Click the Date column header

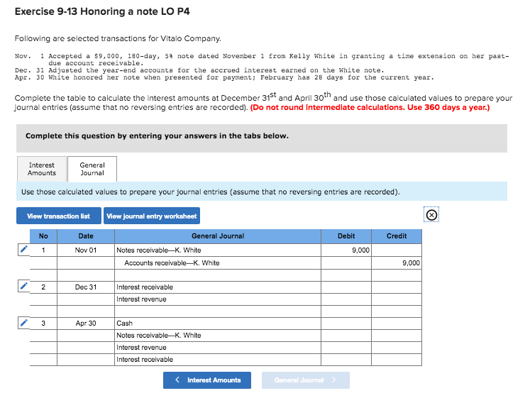86,236
